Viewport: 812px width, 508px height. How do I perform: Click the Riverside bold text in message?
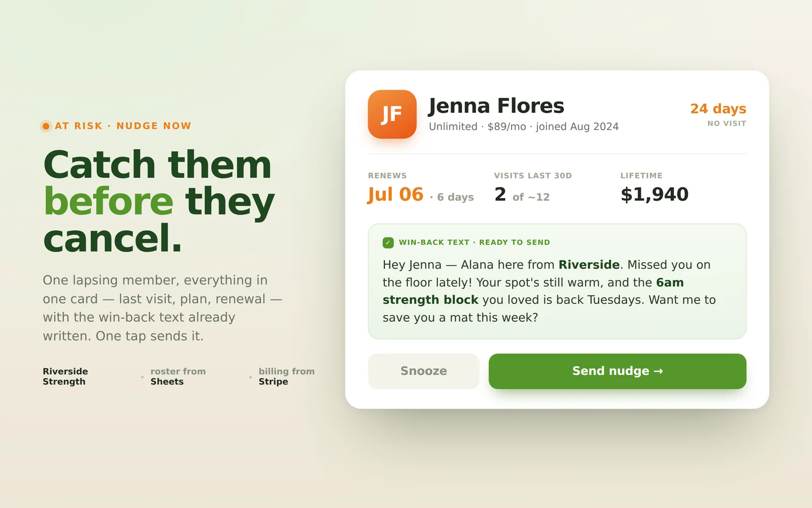tap(589, 265)
